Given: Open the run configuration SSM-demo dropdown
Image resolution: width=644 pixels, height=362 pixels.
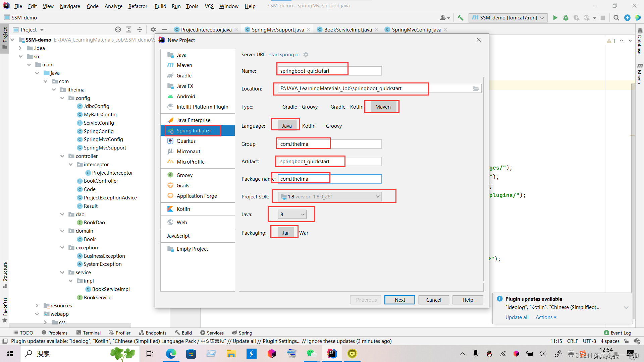Looking at the screenshot, I should pos(508,18).
